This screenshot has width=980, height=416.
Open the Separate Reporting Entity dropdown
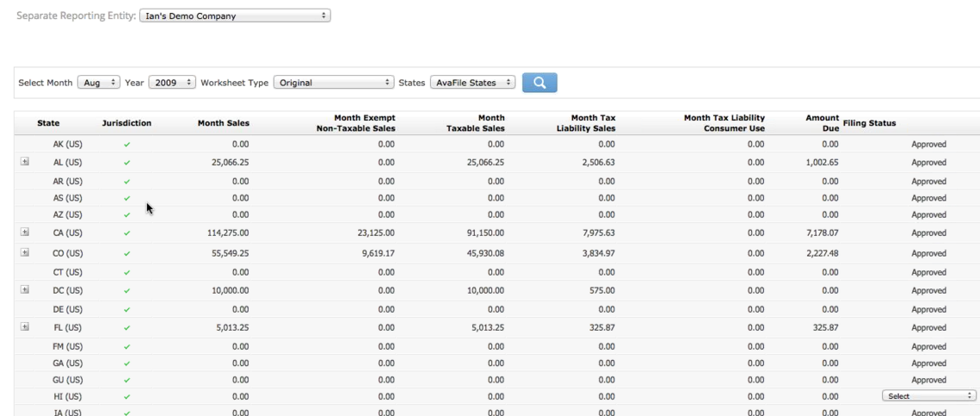click(234, 16)
